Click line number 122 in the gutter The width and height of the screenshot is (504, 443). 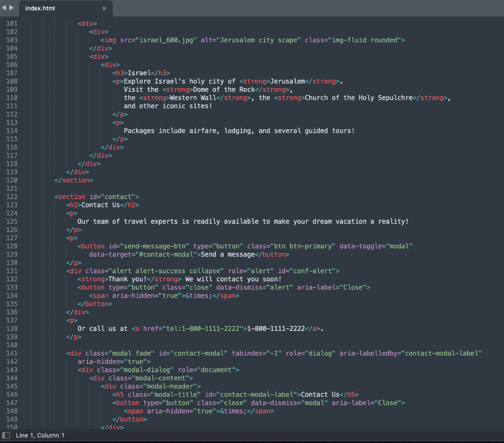[12, 196]
